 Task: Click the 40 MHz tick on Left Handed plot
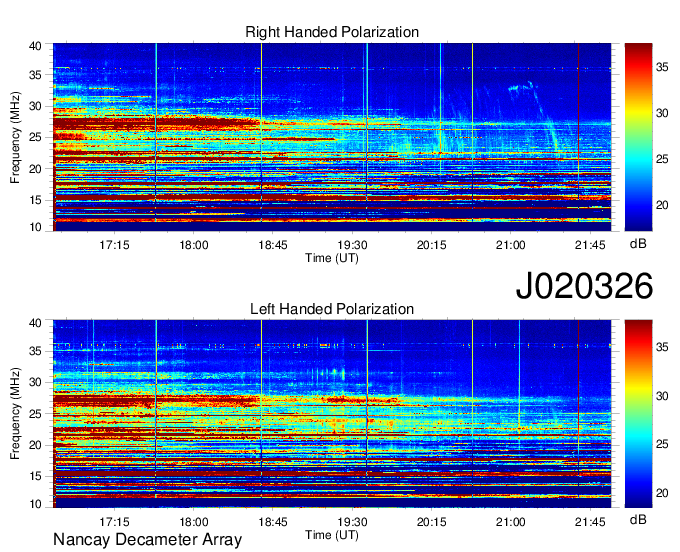35,323
